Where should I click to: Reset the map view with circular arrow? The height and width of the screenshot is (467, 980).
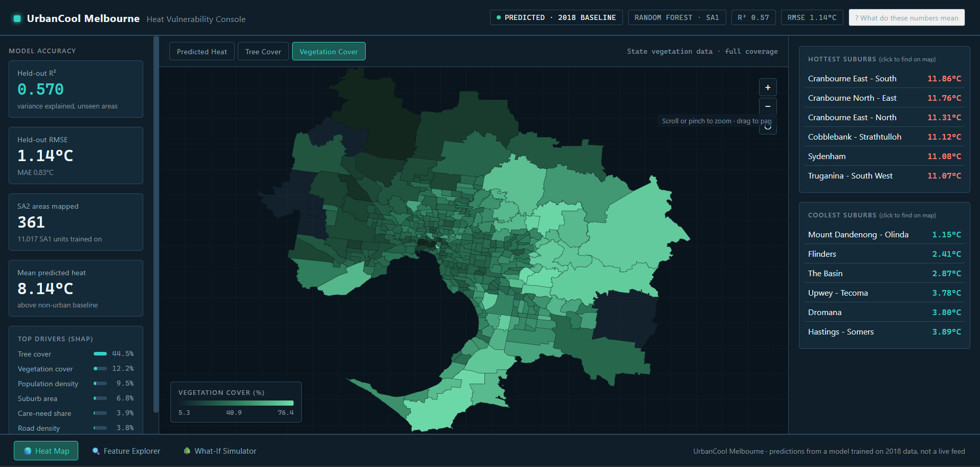[768, 126]
